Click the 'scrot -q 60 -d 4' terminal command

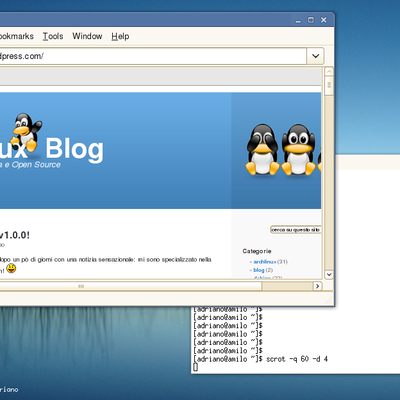pyautogui.click(x=297, y=359)
